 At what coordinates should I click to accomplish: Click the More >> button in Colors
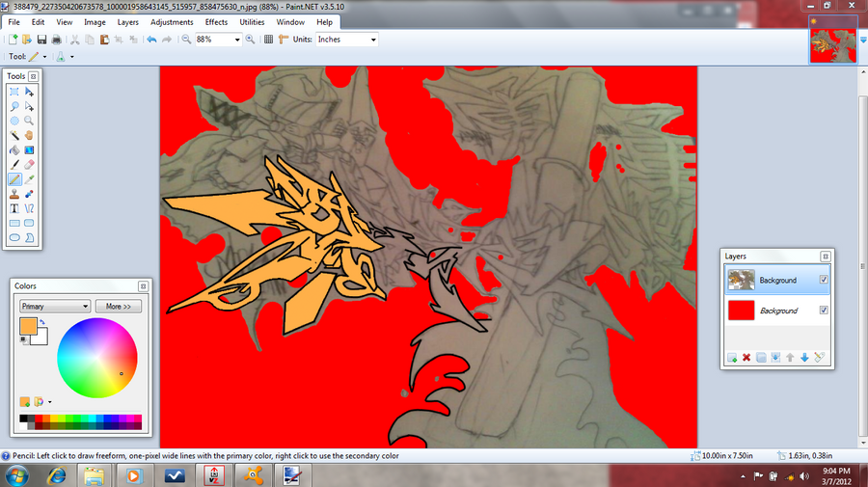pyautogui.click(x=119, y=306)
